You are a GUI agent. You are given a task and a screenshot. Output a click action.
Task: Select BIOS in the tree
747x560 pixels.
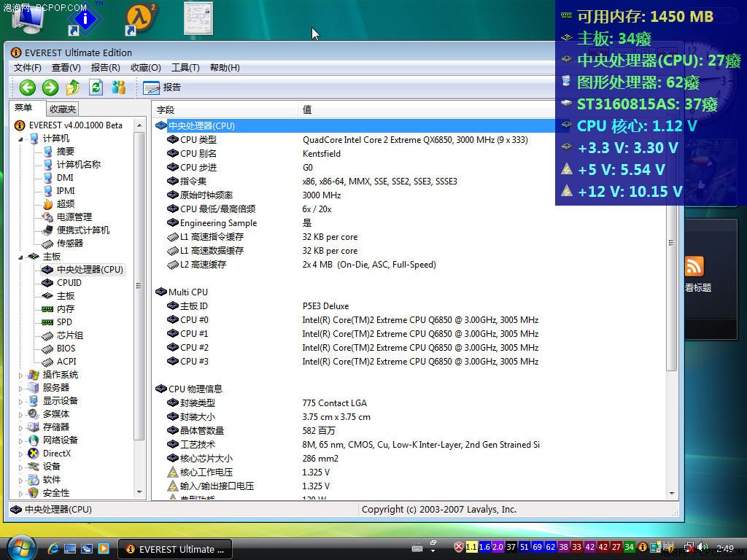pyautogui.click(x=66, y=348)
